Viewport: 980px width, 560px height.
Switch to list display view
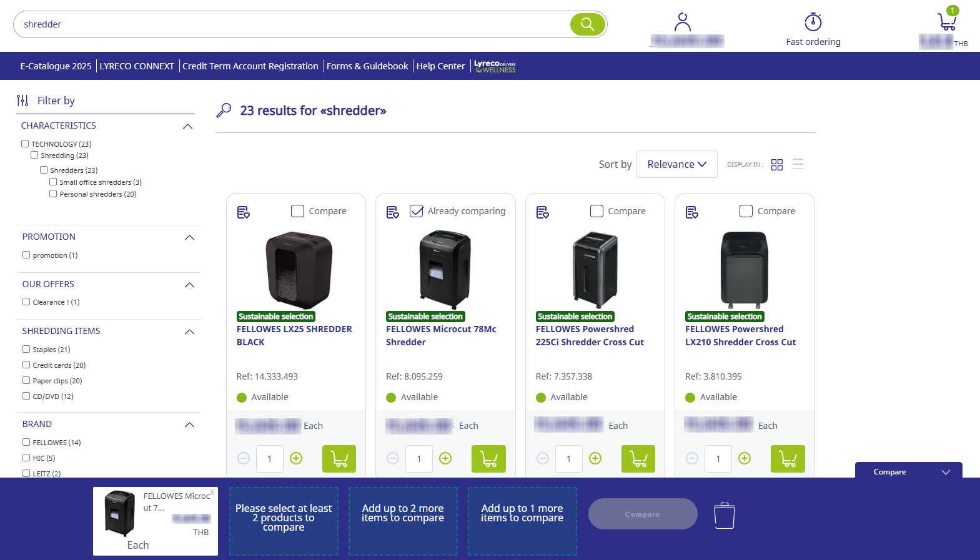point(798,164)
